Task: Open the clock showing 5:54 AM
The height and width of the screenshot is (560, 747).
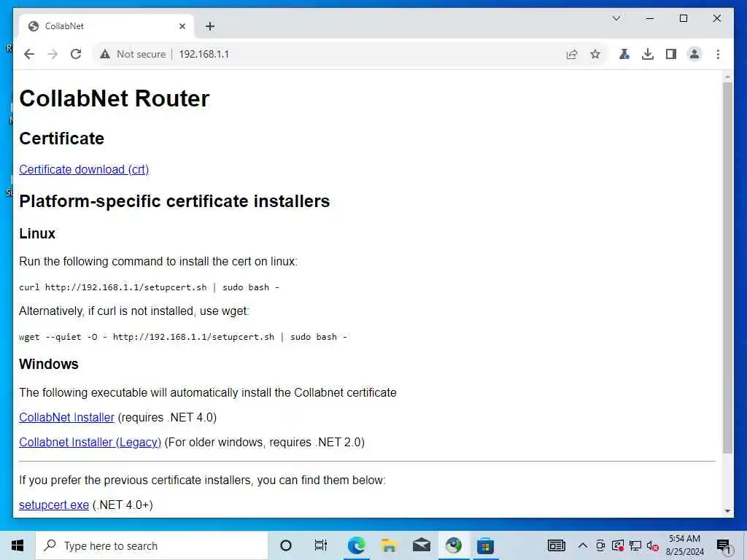Action: [x=684, y=545]
